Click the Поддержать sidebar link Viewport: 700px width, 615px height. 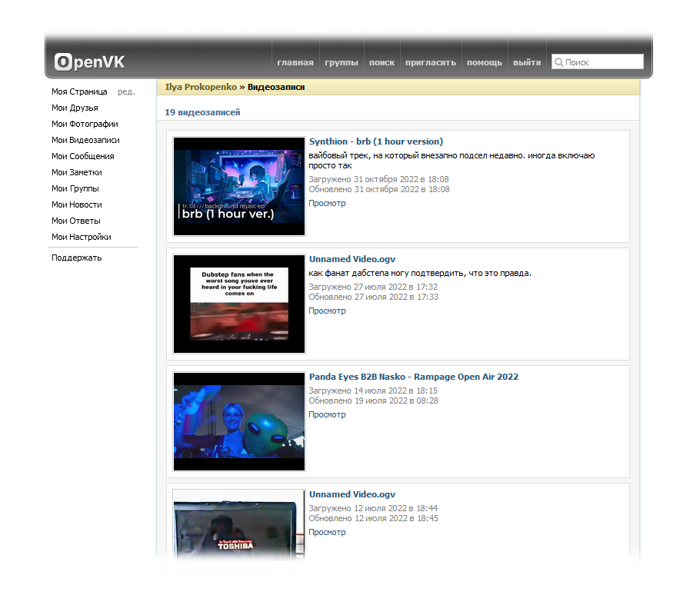click(x=76, y=258)
